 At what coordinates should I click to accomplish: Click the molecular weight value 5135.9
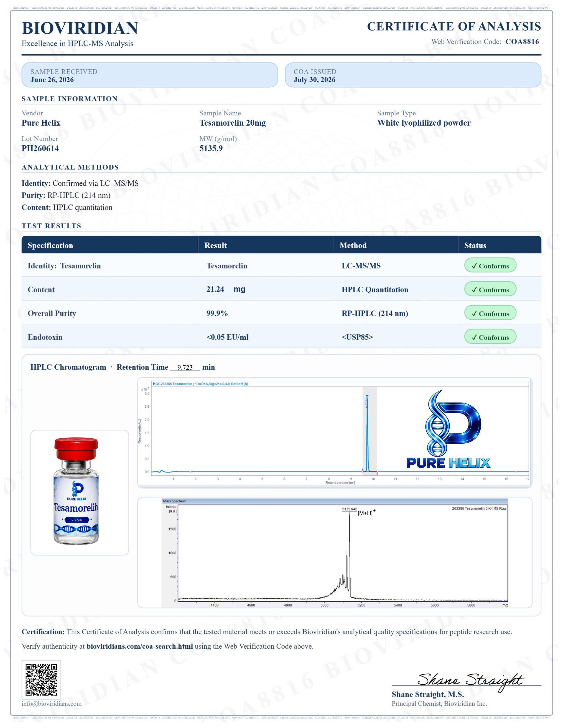click(211, 148)
